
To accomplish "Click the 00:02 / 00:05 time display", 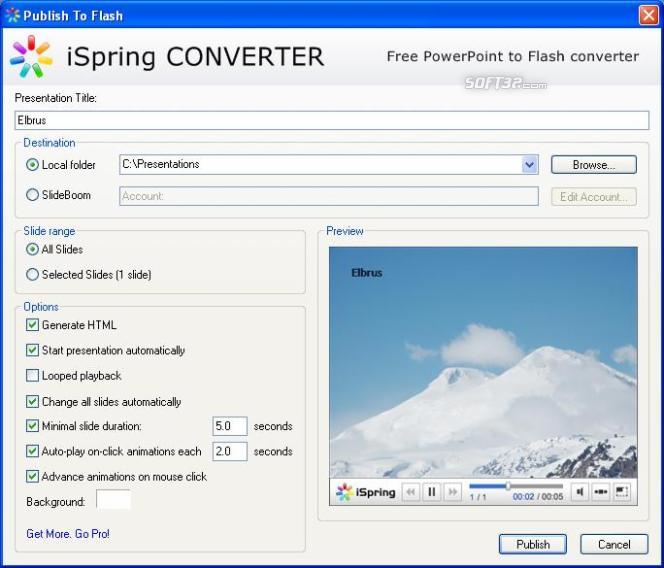I will [x=538, y=496].
